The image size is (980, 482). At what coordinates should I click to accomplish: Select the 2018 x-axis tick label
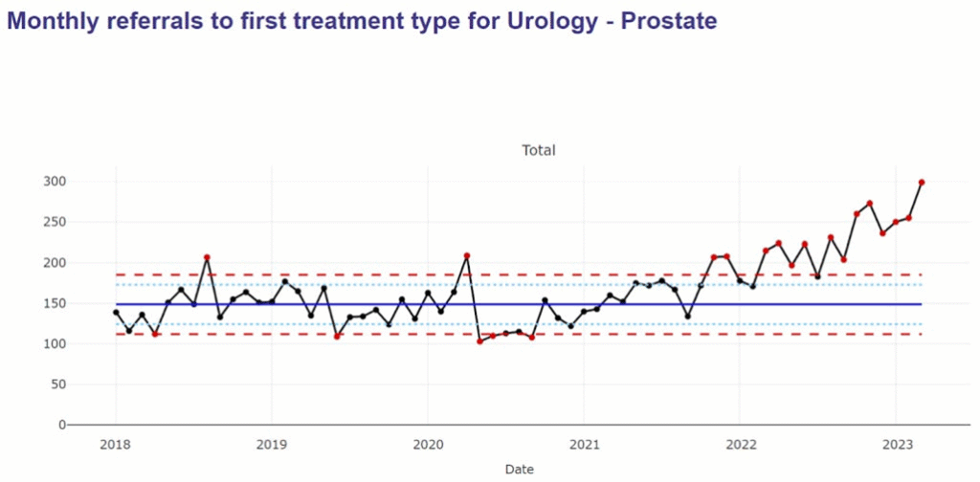click(x=116, y=444)
